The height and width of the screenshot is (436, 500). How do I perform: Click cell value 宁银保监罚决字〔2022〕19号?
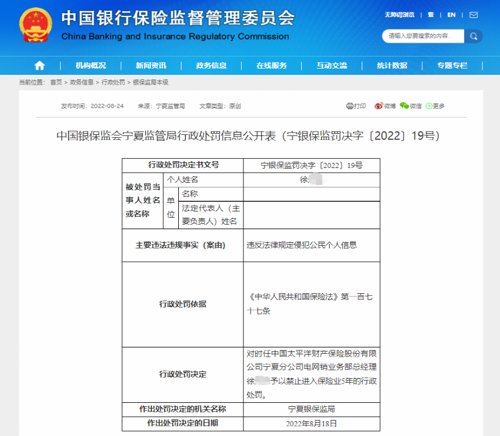[x=312, y=165]
